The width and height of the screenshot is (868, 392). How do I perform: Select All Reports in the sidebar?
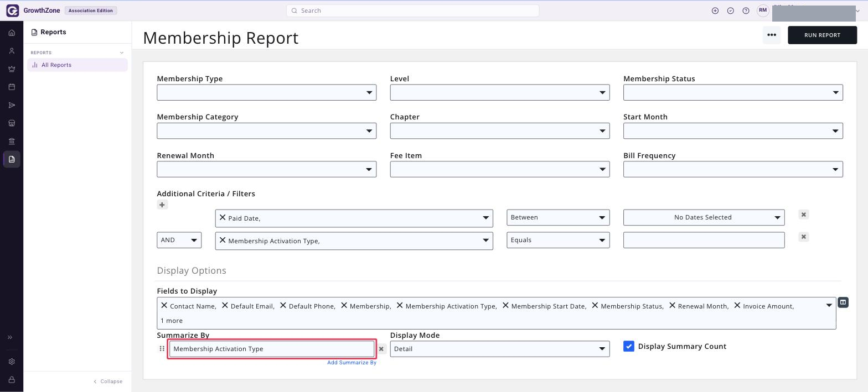tap(77, 65)
